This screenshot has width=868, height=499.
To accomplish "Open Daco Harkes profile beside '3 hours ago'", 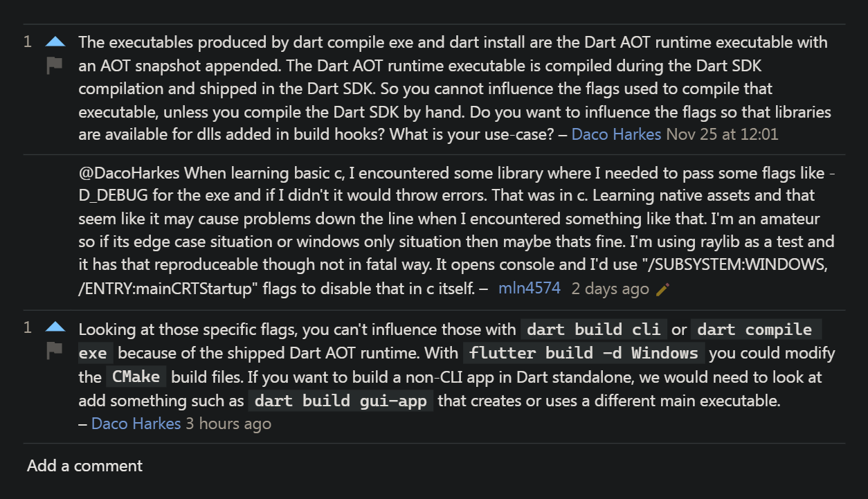I will pos(136,424).
